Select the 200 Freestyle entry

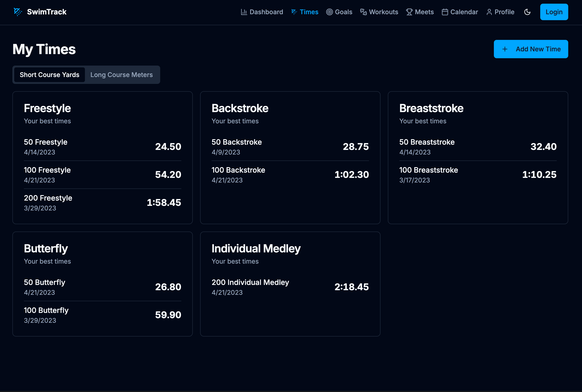point(103,203)
